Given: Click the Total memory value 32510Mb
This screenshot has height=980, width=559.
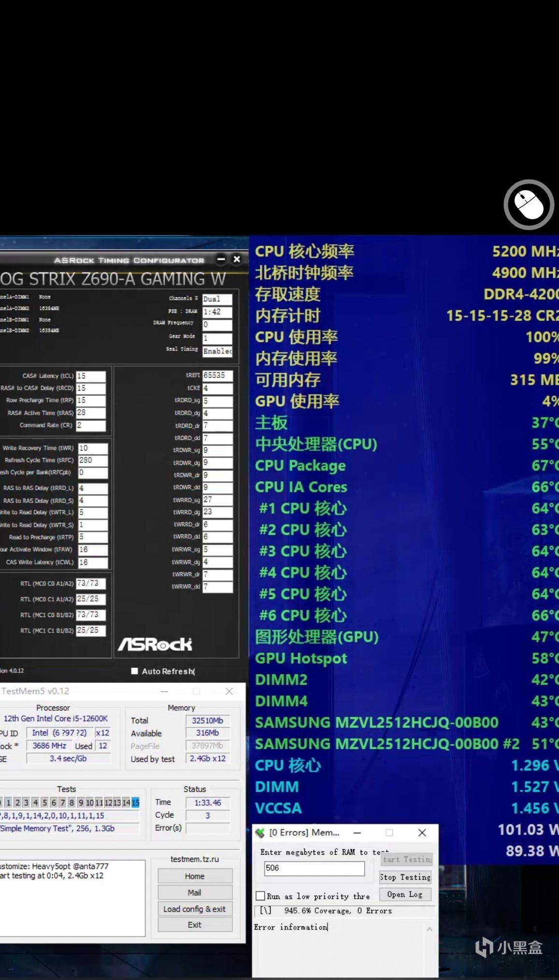Looking at the screenshot, I should click(207, 720).
